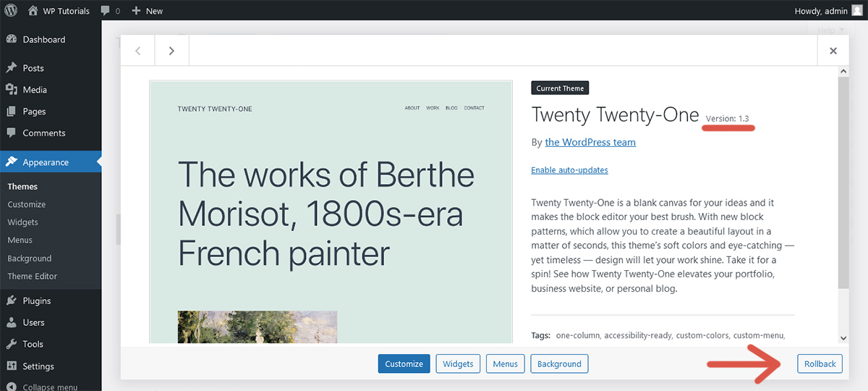Click the WordPress logo icon

(11, 11)
